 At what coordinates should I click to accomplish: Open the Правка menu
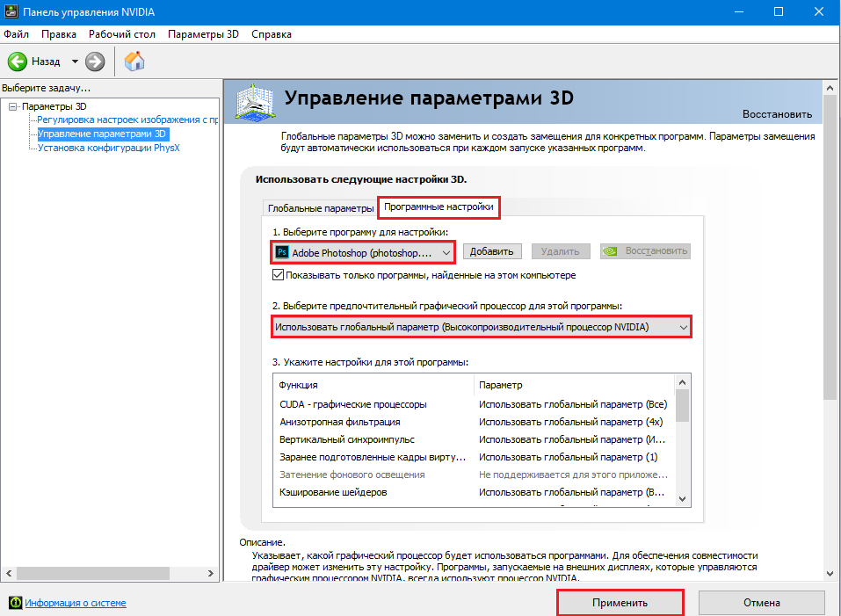click(59, 34)
